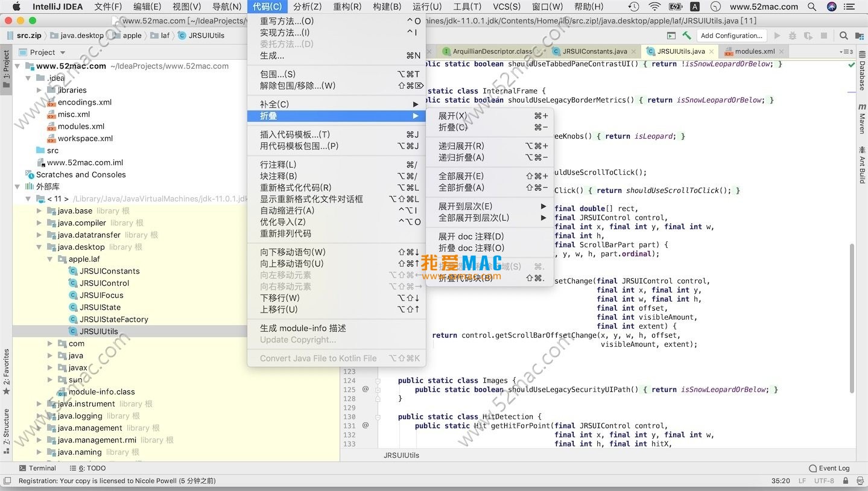
Task: Click the Time Machine icon in menu bar
Action: click(633, 7)
